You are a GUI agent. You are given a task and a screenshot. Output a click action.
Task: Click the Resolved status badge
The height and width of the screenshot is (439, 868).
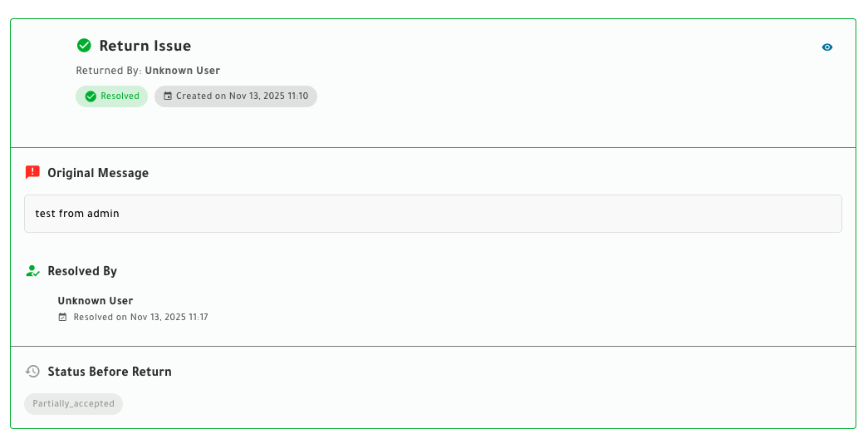pos(112,96)
